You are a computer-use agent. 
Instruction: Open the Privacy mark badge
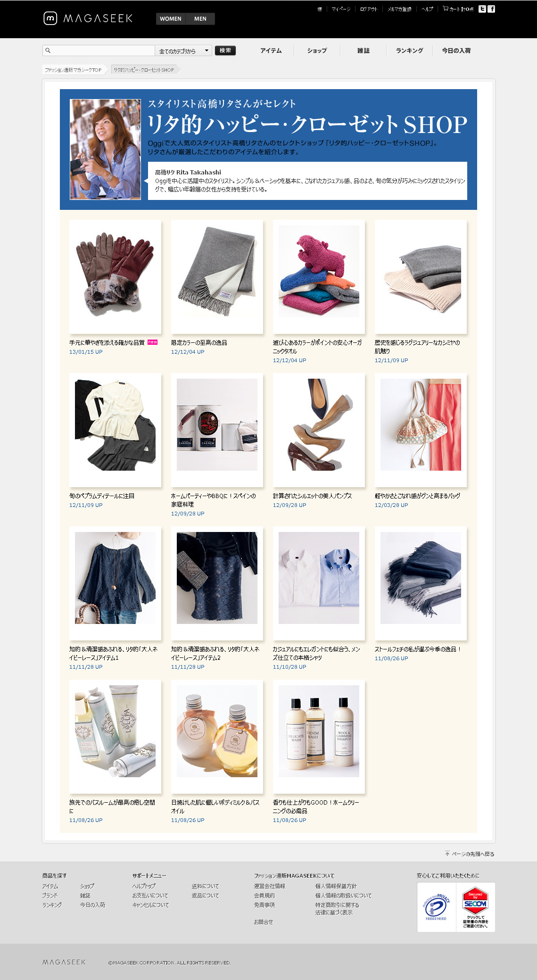point(436,907)
